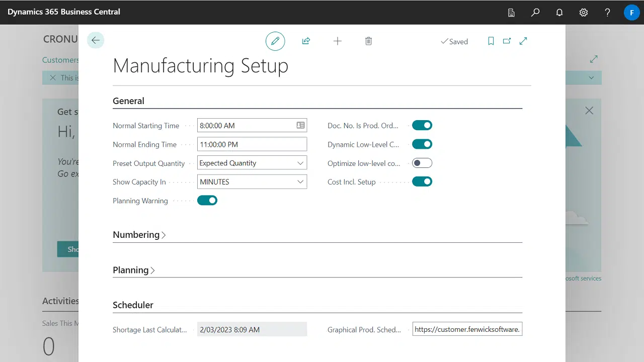Click the share icon next to the pencil
Viewport: 644px width, 362px height.
point(306,41)
